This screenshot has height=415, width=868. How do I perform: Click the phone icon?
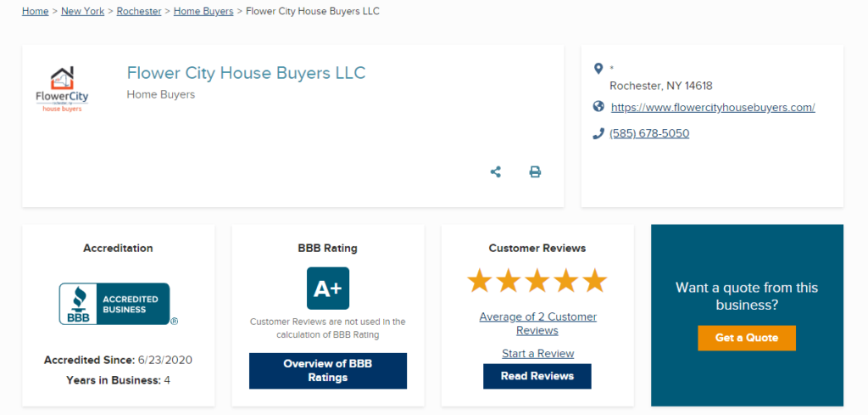pos(598,133)
